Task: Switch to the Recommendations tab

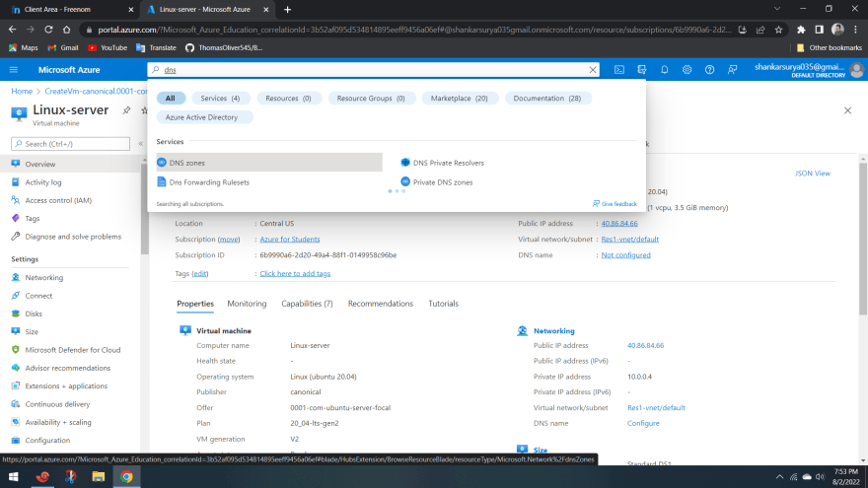Action: (x=381, y=304)
